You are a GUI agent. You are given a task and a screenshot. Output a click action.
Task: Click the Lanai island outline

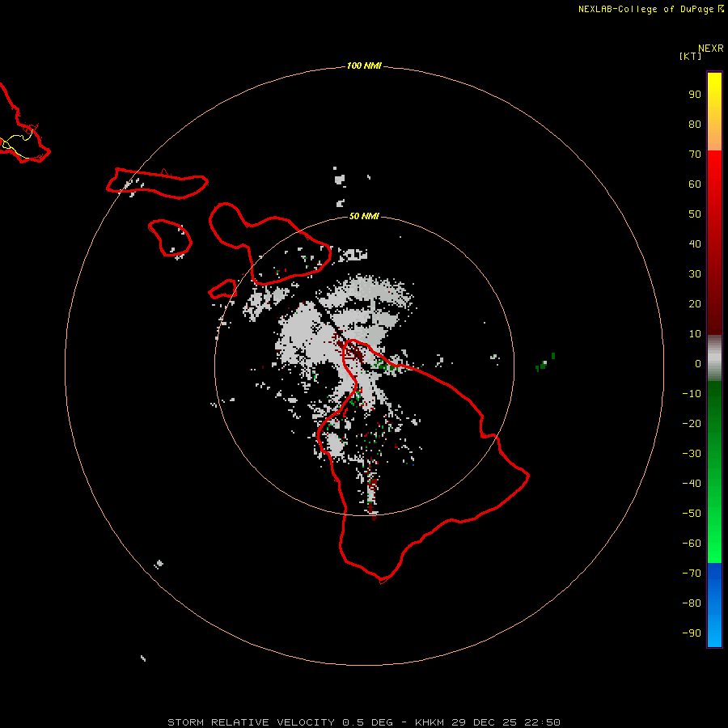click(x=170, y=238)
